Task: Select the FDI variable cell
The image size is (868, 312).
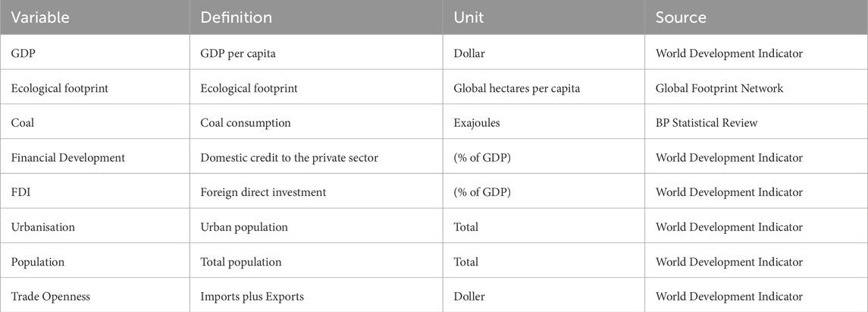Action: pyautogui.click(x=95, y=192)
